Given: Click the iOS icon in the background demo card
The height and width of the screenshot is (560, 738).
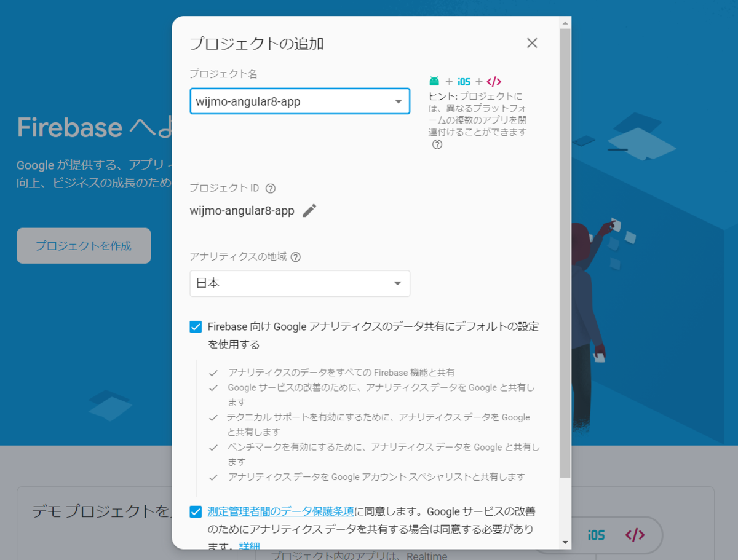Looking at the screenshot, I should pos(595,535).
